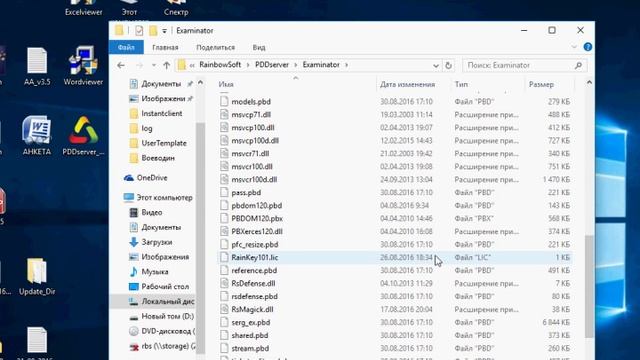The height and width of the screenshot is (360, 640).
Task: Open Рабочий стол in the navigation pane
Action: tap(158, 287)
